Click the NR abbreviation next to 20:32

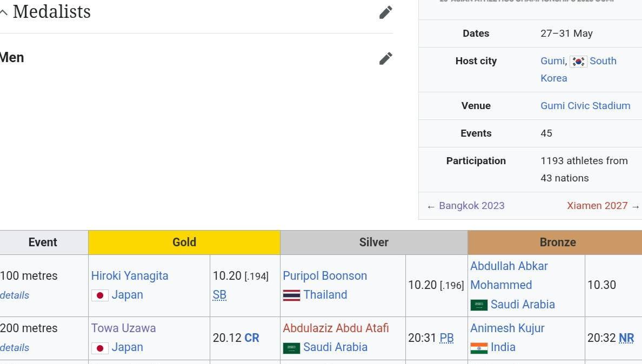pyautogui.click(x=626, y=338)
